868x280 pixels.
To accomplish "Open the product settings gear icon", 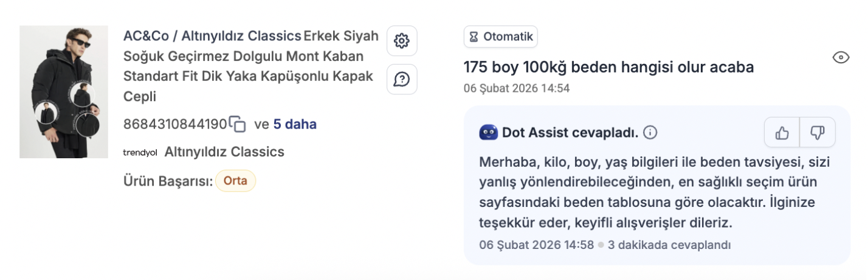I will (402, 41).
